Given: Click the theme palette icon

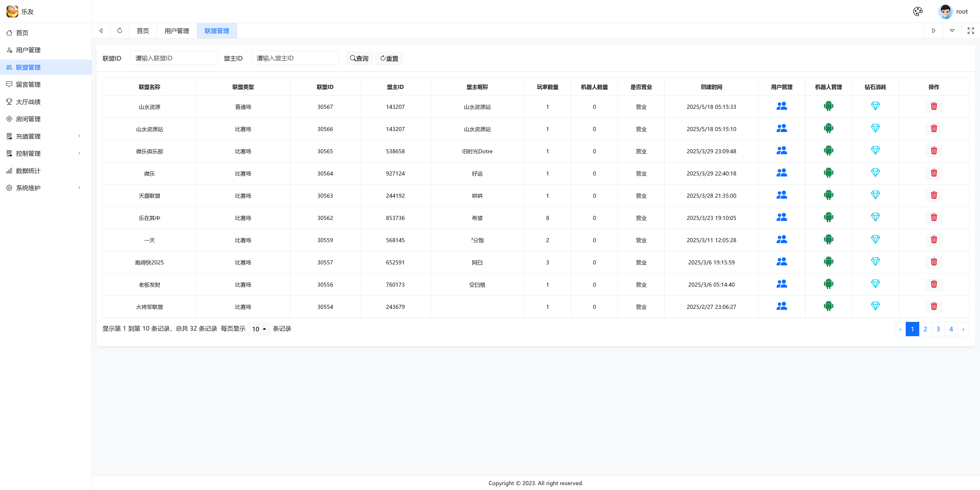Looking at the screenshot, I should [918, 11].
